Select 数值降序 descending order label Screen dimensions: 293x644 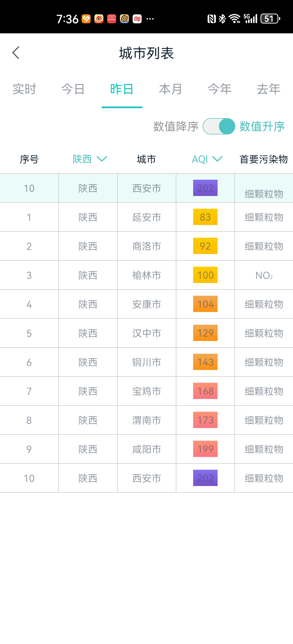[176, 127]
